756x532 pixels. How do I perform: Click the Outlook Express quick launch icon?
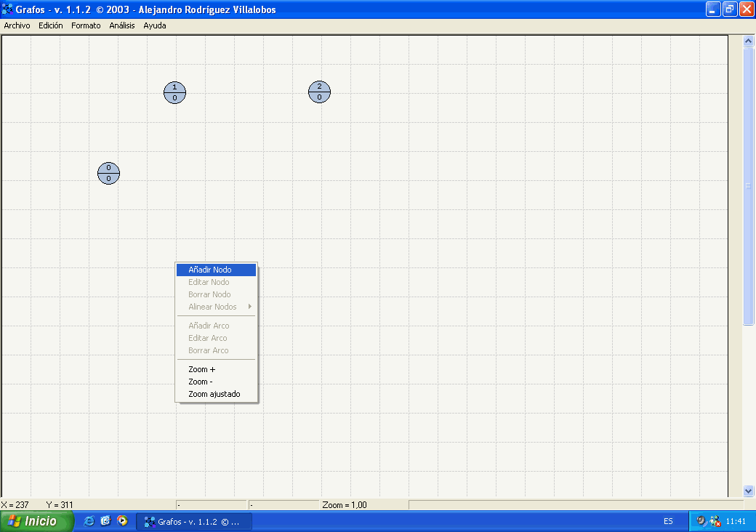[105, 521]
